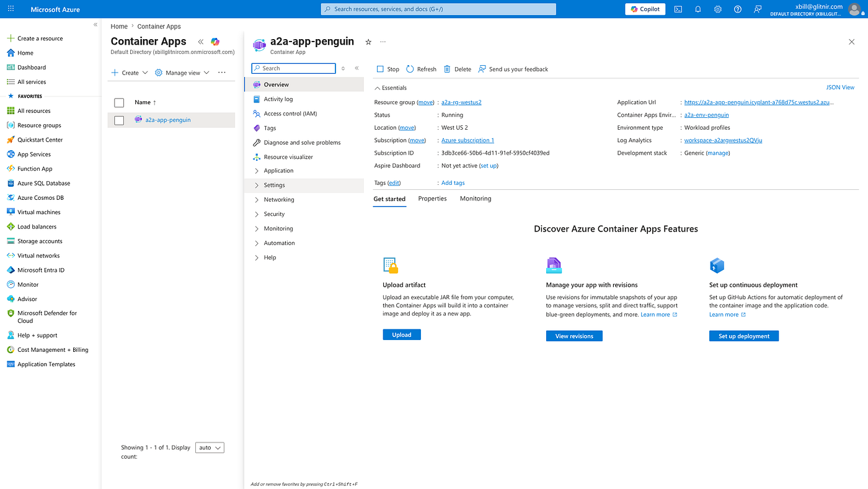Stop the container app
Screen dimensions: 868x489
[389, 69]
